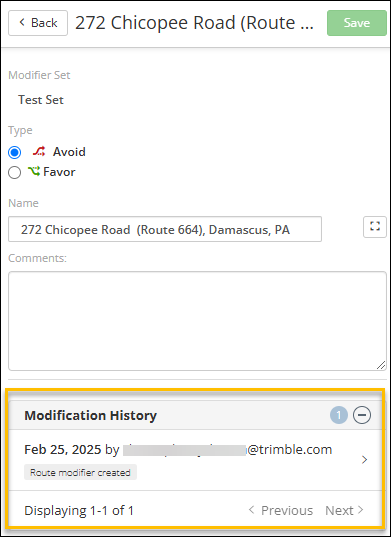Image resolution: width=391 pixels, height=537 pixels.
Task: Click the 272 Chicopee Road title text
Action: pos(194,23)
